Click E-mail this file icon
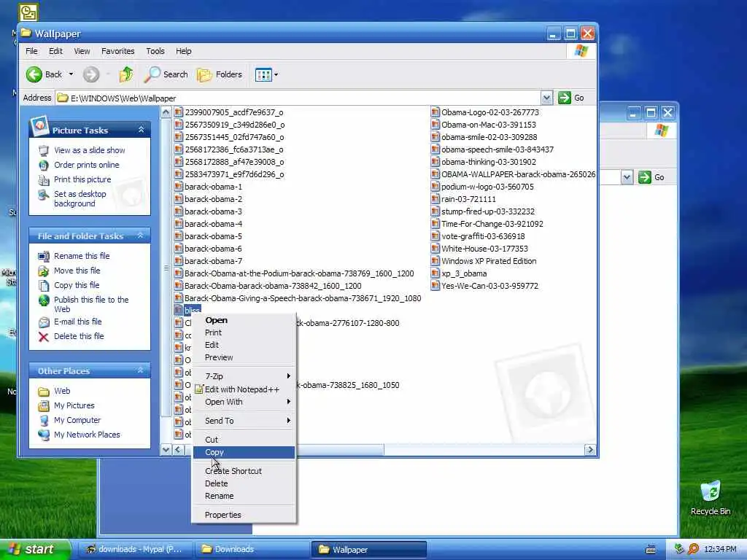The width and height of the screenshot is (747, 560). point(43,322)
